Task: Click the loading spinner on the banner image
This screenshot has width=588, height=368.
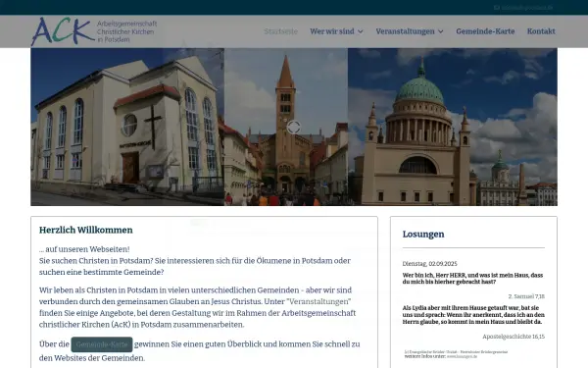Action: [294, 127]
